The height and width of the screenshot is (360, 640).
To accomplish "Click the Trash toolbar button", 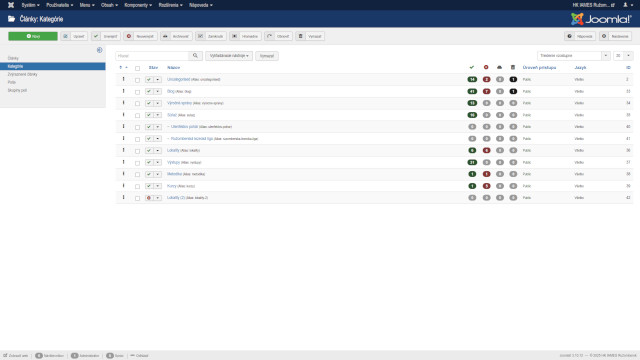I will [x=310, y=36].
